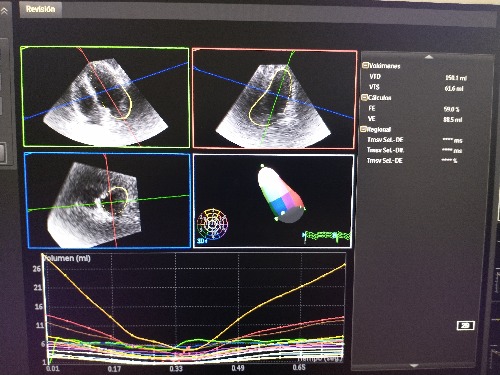Click the 3D segmented ventricle model

coord(281,194)
